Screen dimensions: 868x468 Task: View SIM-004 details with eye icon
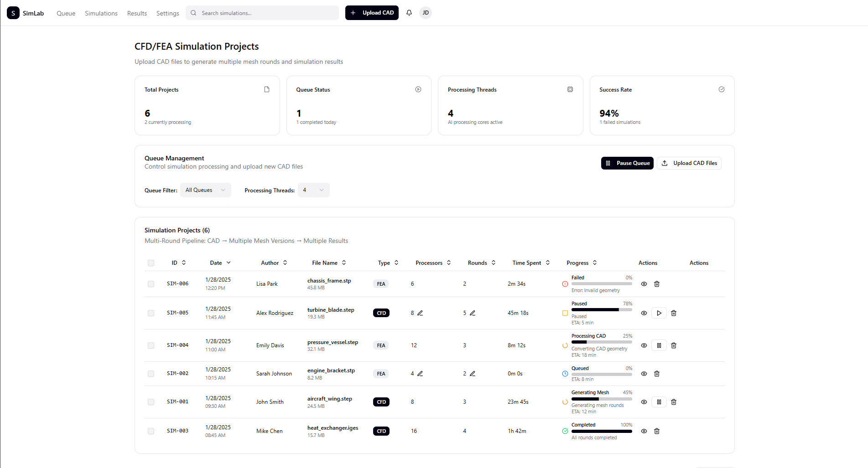coord(644,345)
